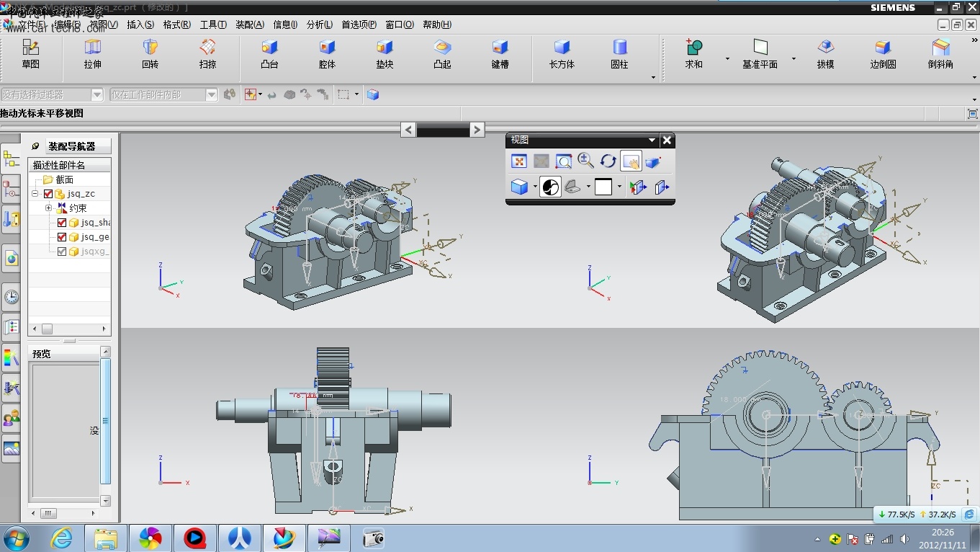Expand the 求和 boolean dropdown arrow
The image size is (980, 552).
point(727,59)
